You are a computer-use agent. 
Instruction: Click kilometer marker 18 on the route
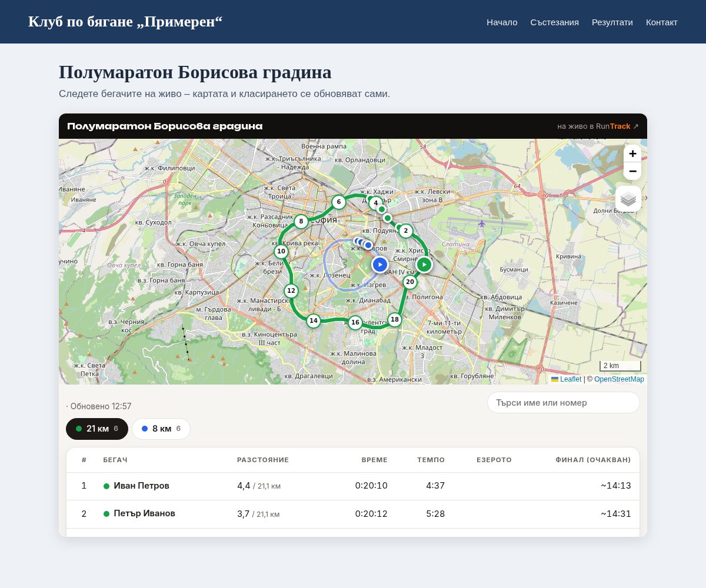click(x=395, y=320)
